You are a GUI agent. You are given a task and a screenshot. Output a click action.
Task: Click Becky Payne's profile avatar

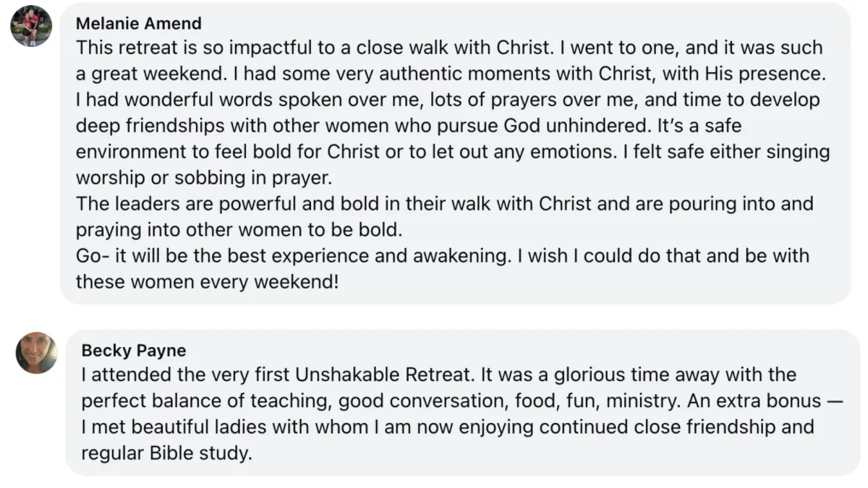(36, 353)
